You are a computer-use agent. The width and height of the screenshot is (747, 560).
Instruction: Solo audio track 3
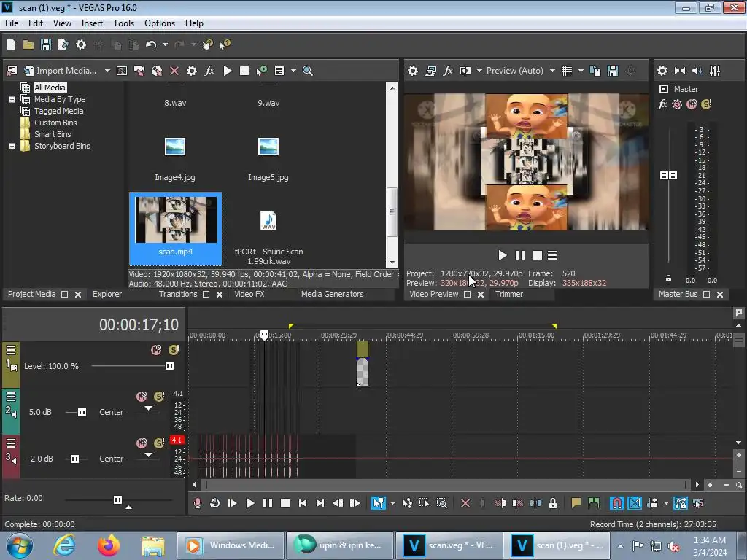coord(159,443)
